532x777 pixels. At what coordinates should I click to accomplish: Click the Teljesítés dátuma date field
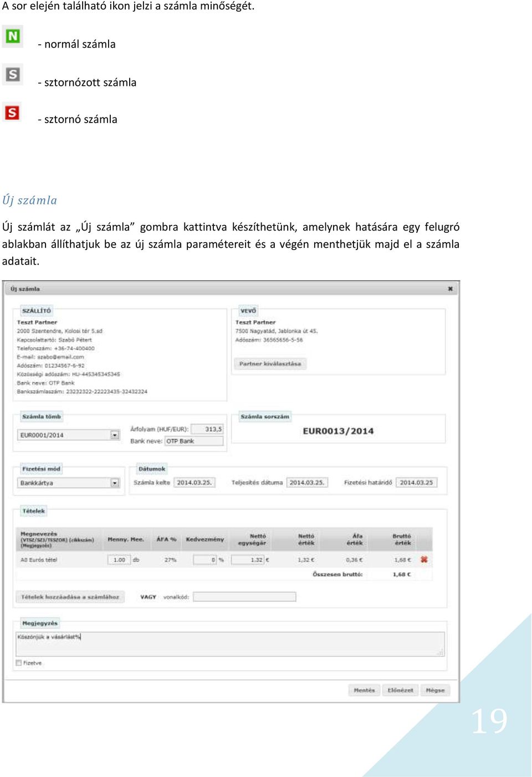(307, 483)
